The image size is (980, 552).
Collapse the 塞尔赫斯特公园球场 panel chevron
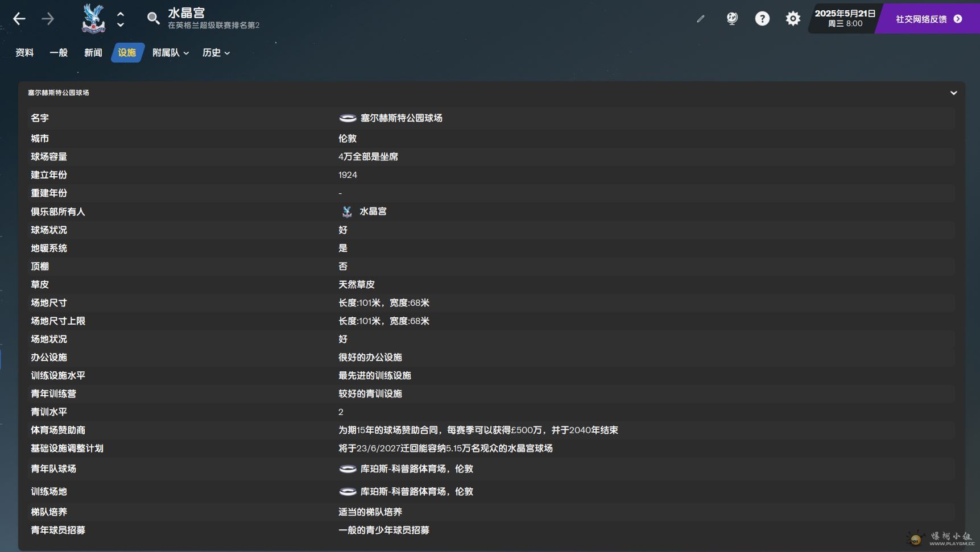954,93
